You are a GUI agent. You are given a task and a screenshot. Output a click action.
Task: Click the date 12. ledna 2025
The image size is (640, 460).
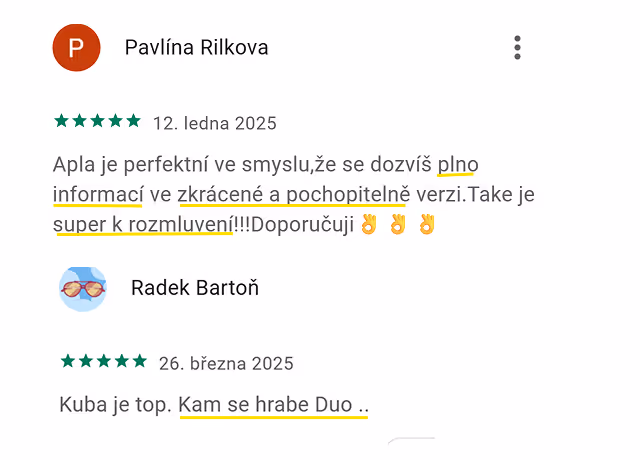click(x=215, y=123)
